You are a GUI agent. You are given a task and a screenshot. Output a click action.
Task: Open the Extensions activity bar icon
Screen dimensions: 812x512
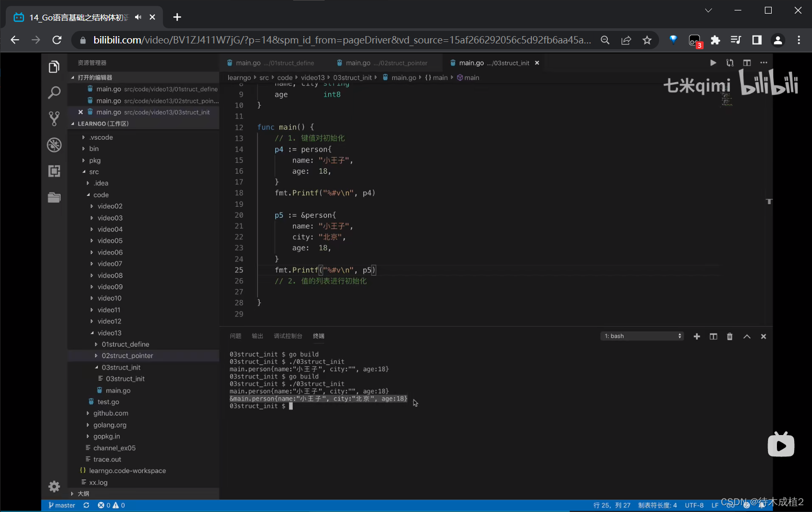coord(54,171)
